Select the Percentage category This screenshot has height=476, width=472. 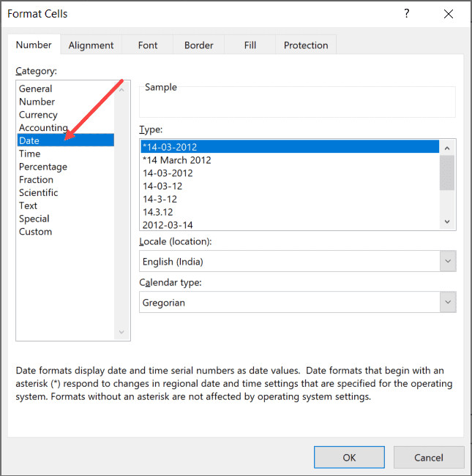click(43, 167)
